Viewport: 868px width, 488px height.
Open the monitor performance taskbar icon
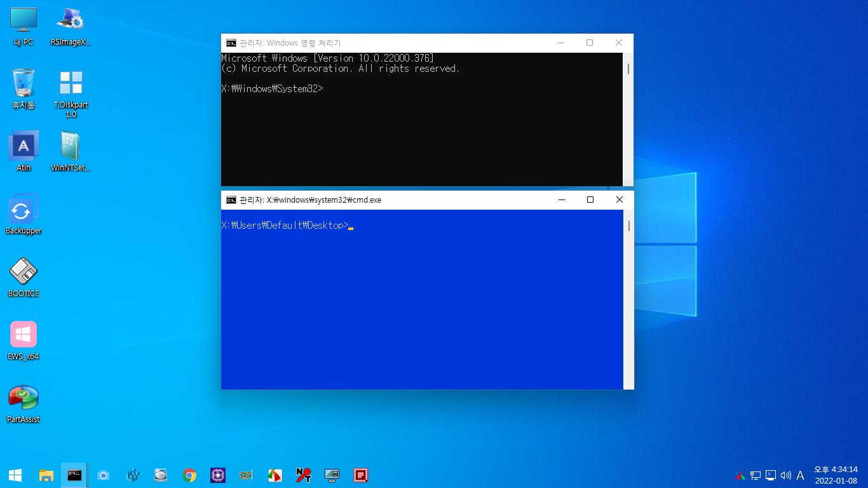(x=332, y=475)
